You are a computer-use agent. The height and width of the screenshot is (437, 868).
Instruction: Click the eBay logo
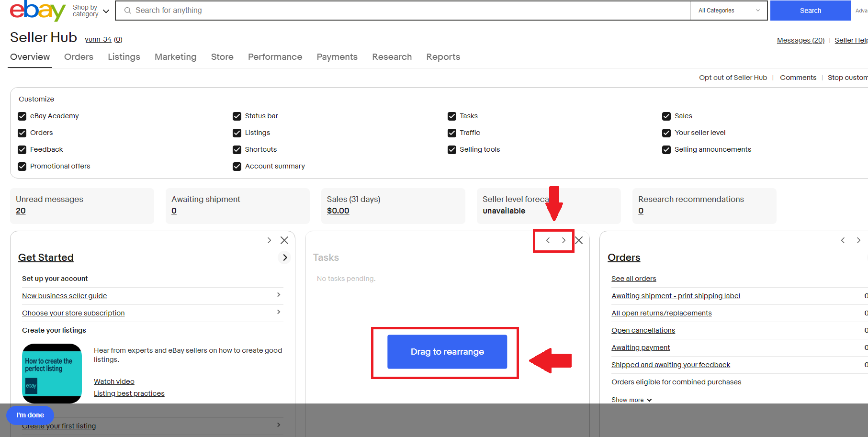click(x=37, y=10)
